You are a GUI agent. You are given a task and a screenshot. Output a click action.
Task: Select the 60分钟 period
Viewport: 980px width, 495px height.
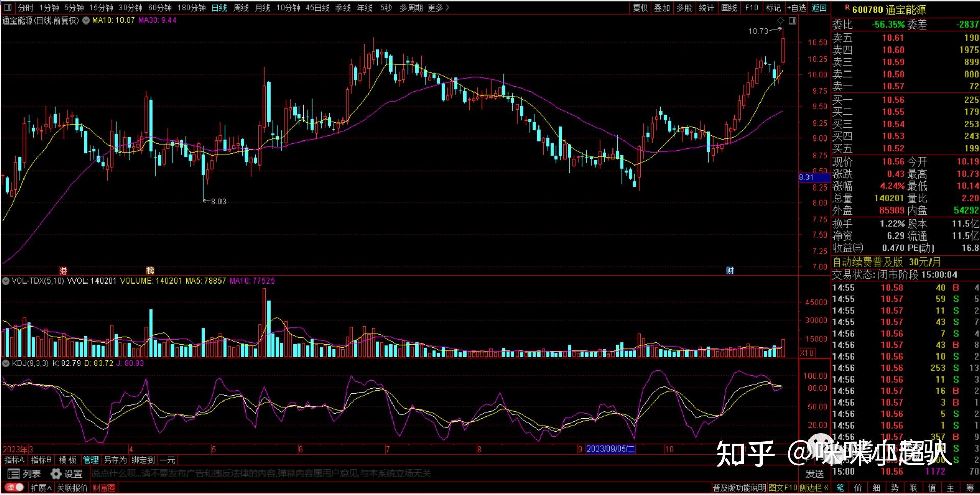(x=160, y=8)
